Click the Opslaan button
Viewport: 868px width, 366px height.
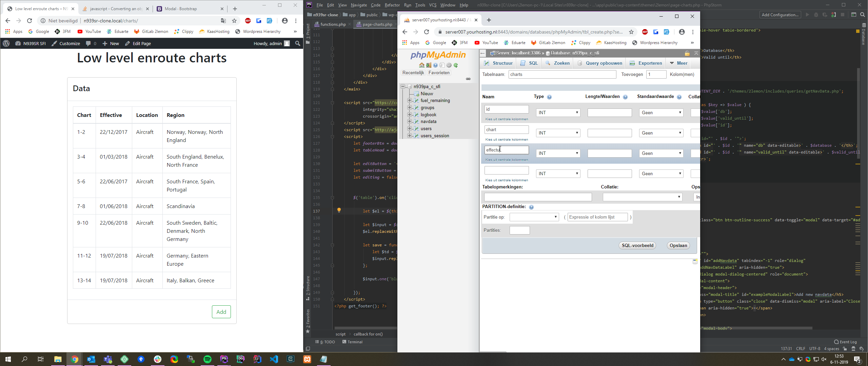(x=678, y=246)
